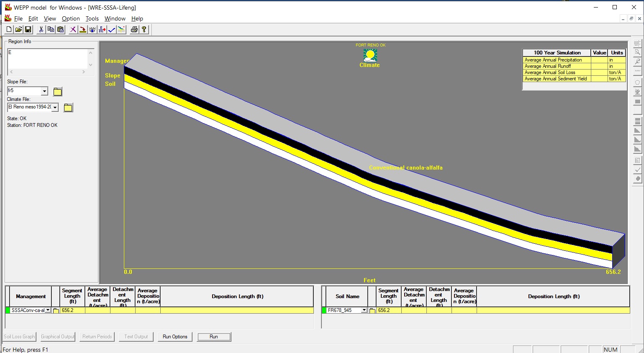Image resolution: width=644 pixels, height=353 pixels.
Task: Open the Window menu
Action: [115, 18]
